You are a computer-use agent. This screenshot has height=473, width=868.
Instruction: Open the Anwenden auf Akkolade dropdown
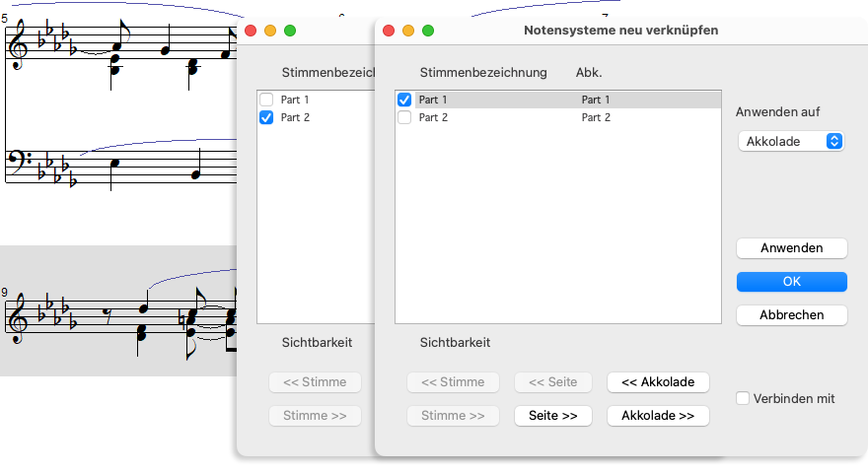click(x=791, y=141)
